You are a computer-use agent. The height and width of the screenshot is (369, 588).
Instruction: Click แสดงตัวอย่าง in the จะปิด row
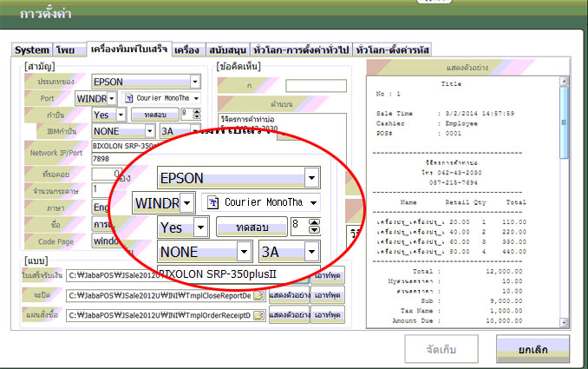pyautogui.click(x=289, y=295)
